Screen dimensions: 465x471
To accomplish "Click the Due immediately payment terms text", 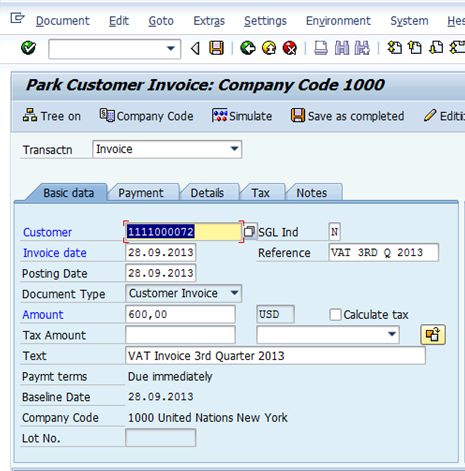I will pyautogui.click(x=170, y=377).
